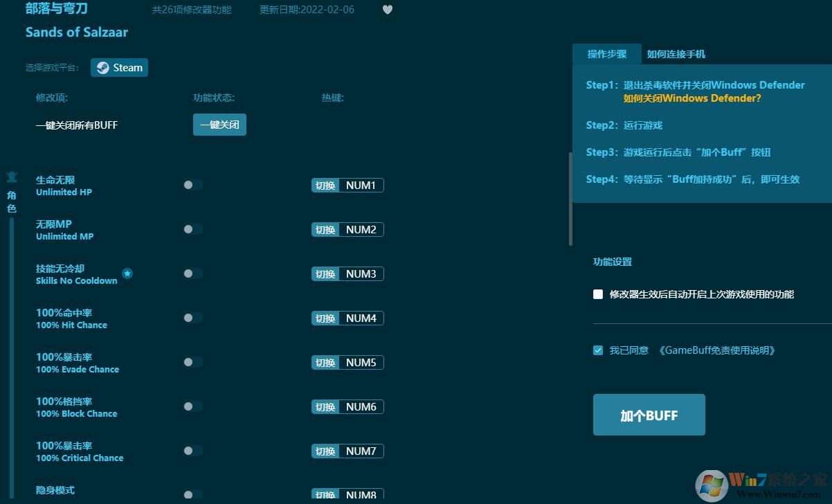Toggle 隐身模式 stealth mode
Viewport: 832px width, 504px height.
click(192, 494)
